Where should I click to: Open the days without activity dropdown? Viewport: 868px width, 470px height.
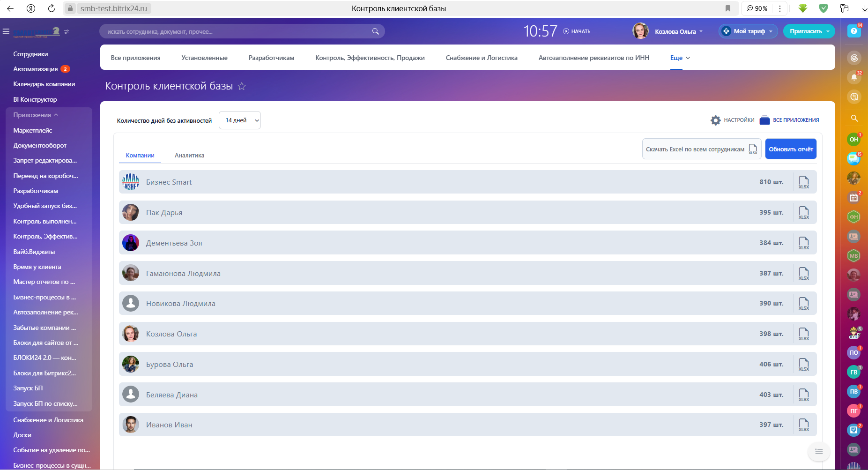pos(240,120)
